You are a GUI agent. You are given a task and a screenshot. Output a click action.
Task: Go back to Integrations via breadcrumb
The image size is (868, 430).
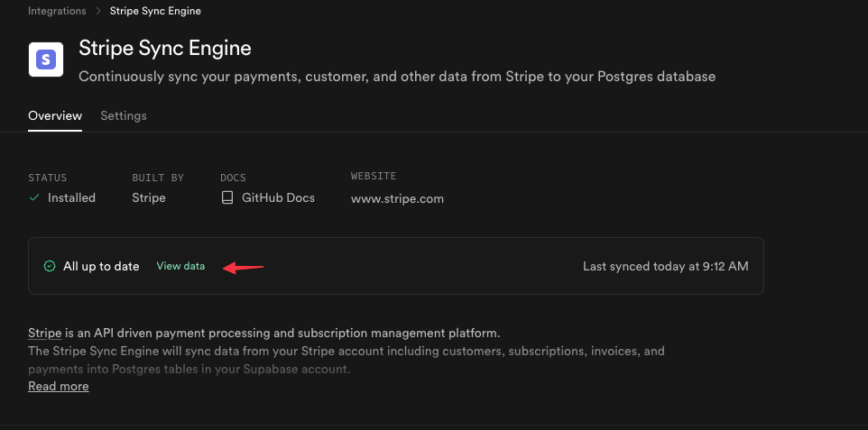point(57,12)
